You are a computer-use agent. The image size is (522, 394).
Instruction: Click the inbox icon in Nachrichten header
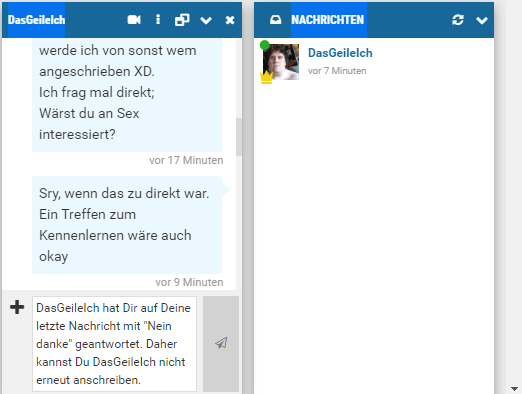point(275,20)
